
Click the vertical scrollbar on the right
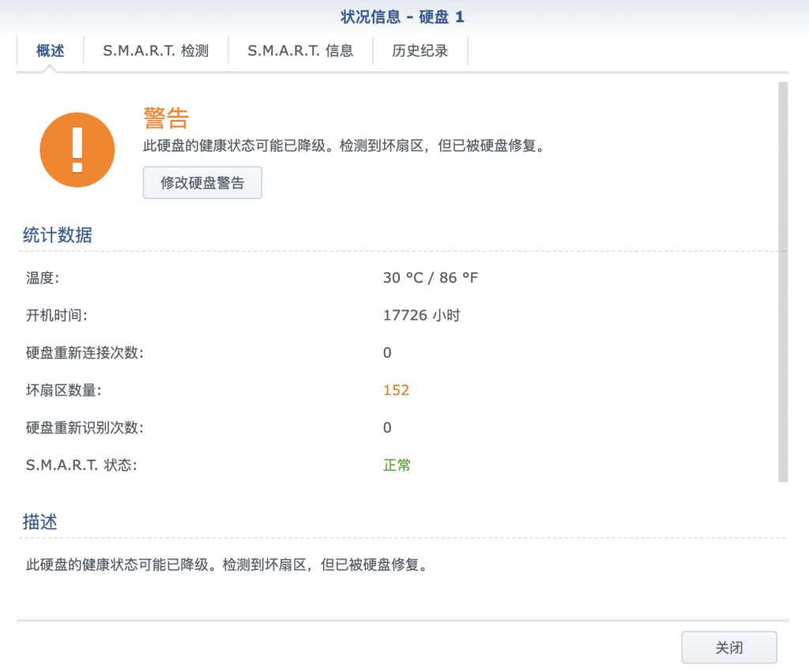click(782, 281)
